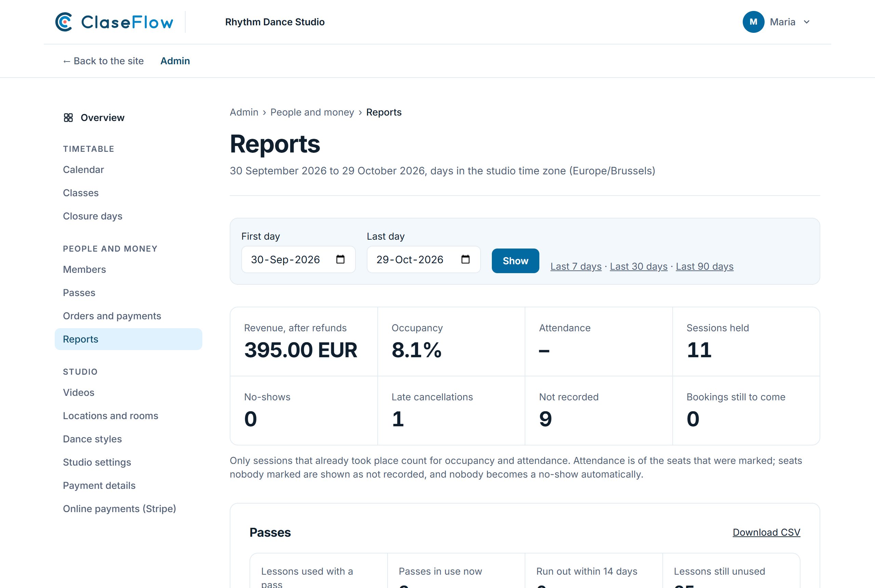Image resolution: width=875 pixels, height=588 pixels.
Task: Select the Last 7 days range
Action: click(576, 266)
